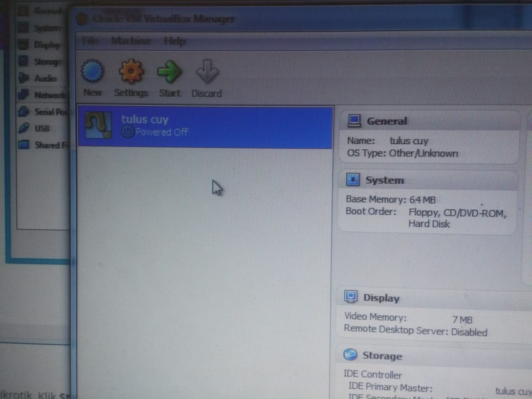Click Network icon in background settings window
Image resolution: width=532 pixels, height=399 pixels.
point(24,95)
